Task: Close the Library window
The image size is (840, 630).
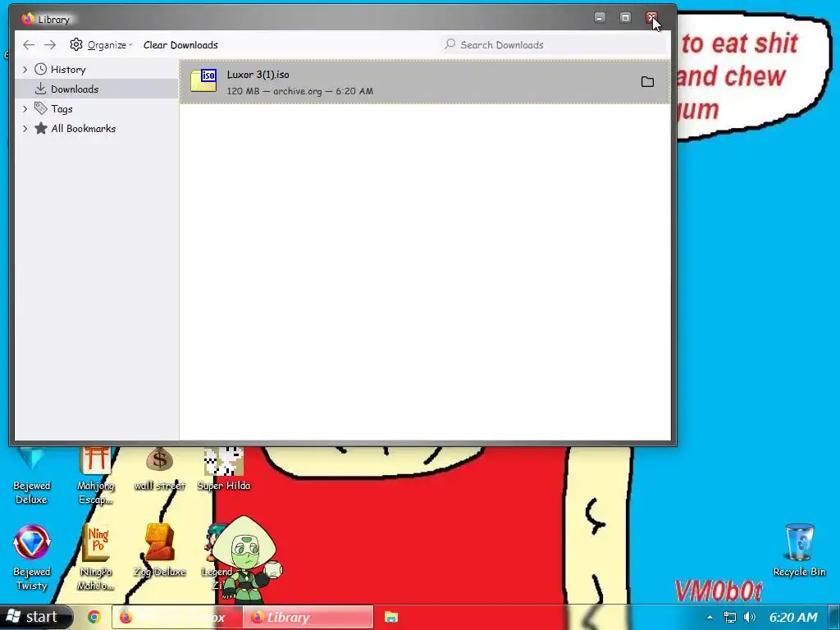Action: pos(651,18)
